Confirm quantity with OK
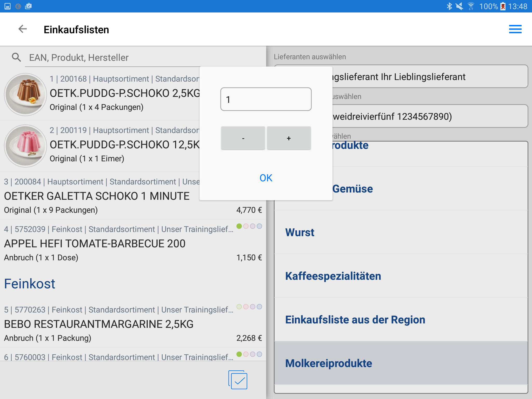The height and width of the screenshot is (399, 532). tap(266, 178)
